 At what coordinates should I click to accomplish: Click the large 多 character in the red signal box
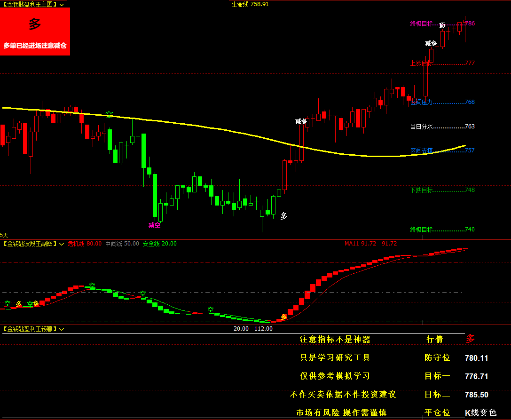[35, 24]
